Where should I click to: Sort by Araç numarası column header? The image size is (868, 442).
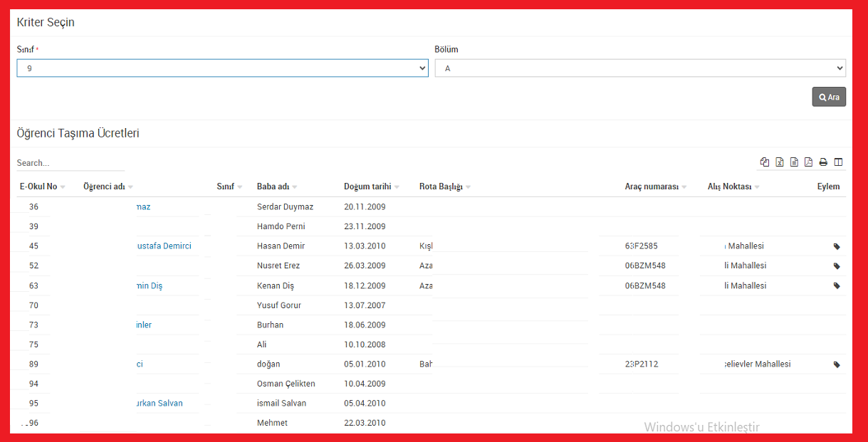click(652, 186)
